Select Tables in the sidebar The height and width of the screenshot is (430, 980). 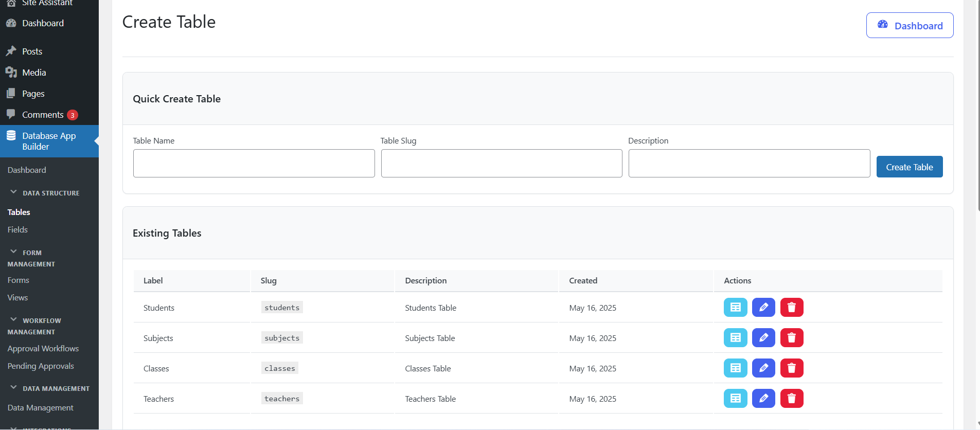19,212
